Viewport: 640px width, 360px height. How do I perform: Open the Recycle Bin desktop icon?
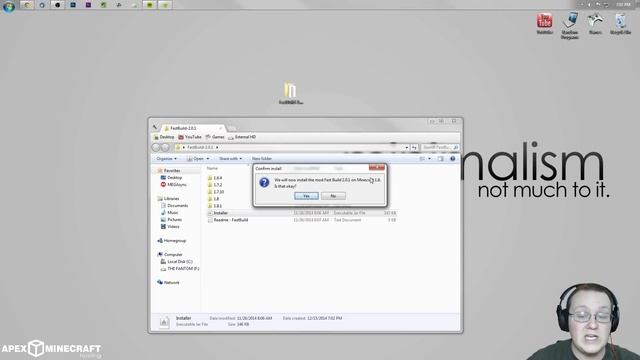tap(620, 23)
